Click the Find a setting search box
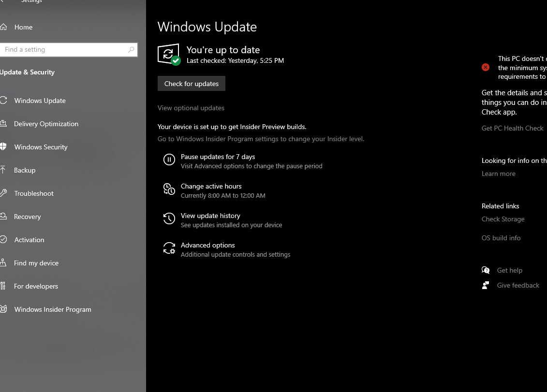547x392 pixels. pos(68,49)
